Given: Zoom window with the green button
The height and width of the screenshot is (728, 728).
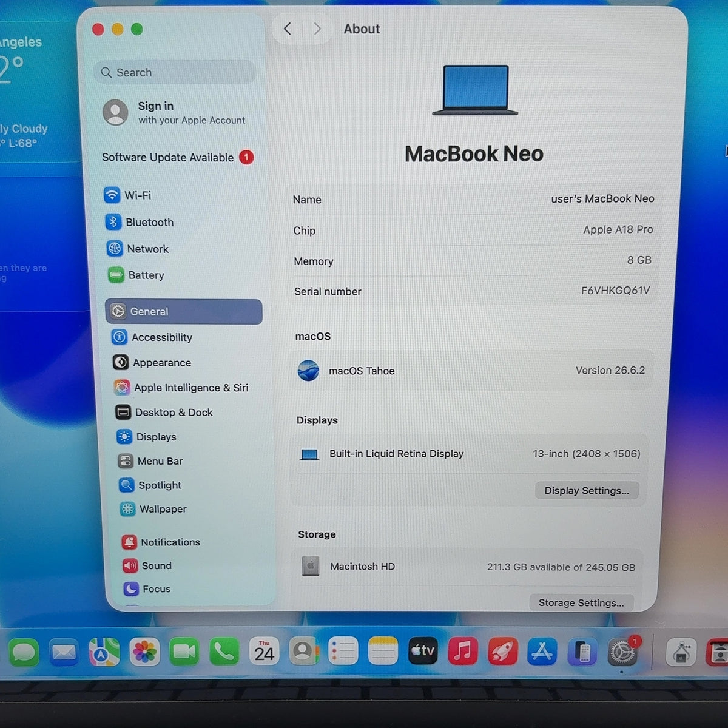Looking at the screenshot, I should (137, 29).
